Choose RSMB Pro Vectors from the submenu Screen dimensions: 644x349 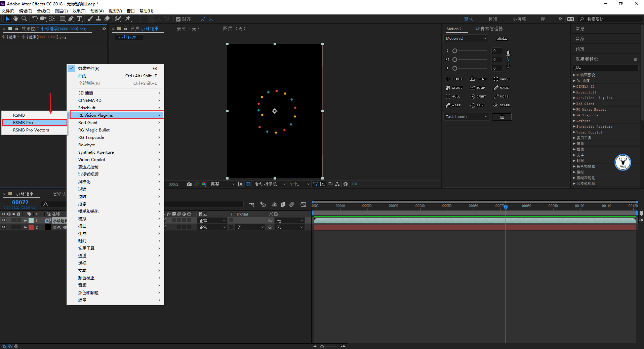35,130
